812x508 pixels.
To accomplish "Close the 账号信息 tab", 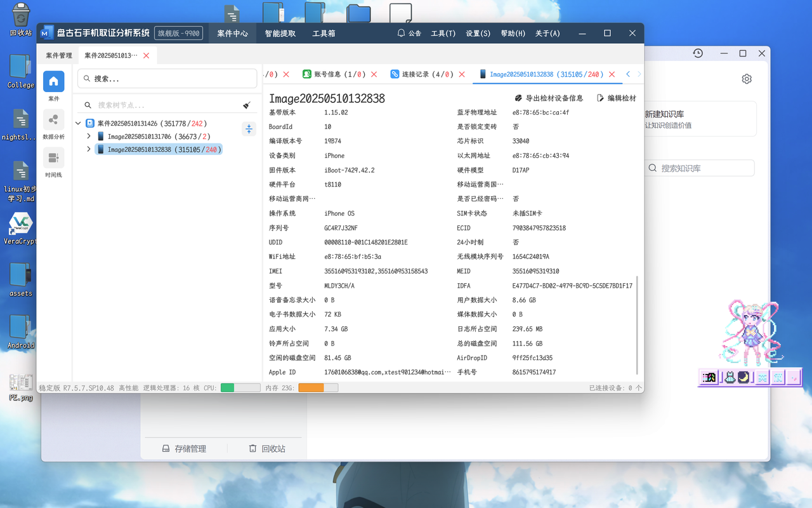I will [374, 74].
